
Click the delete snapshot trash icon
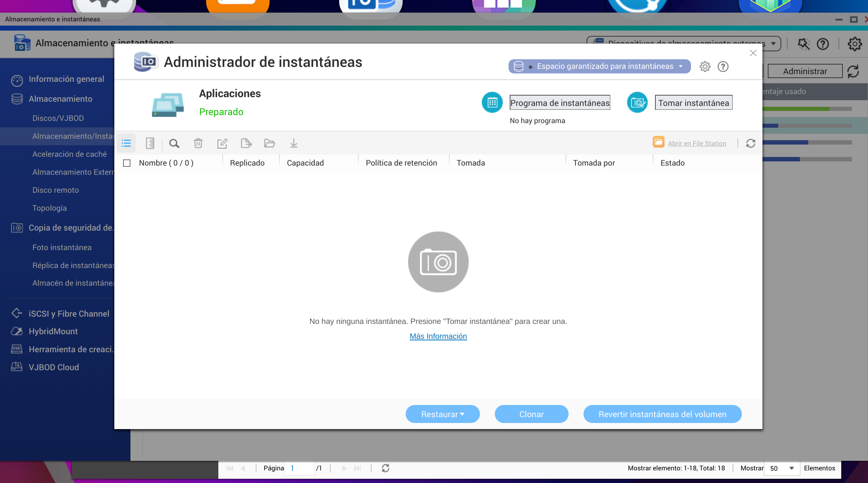(198, 143)
